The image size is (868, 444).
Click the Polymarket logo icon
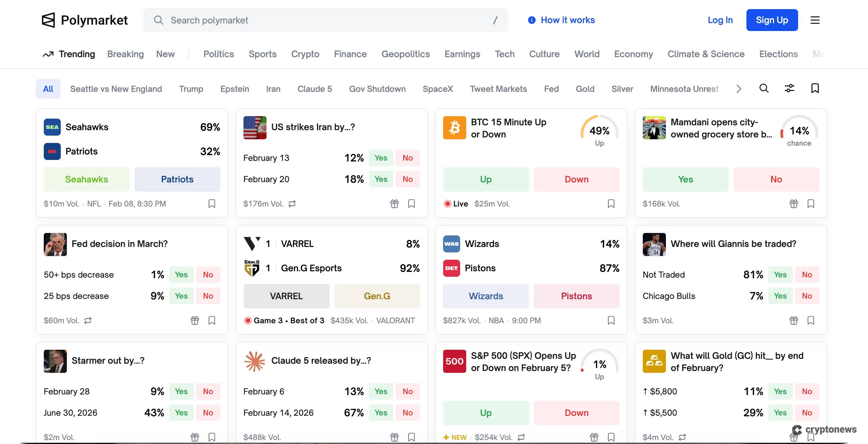pos(48,20)
